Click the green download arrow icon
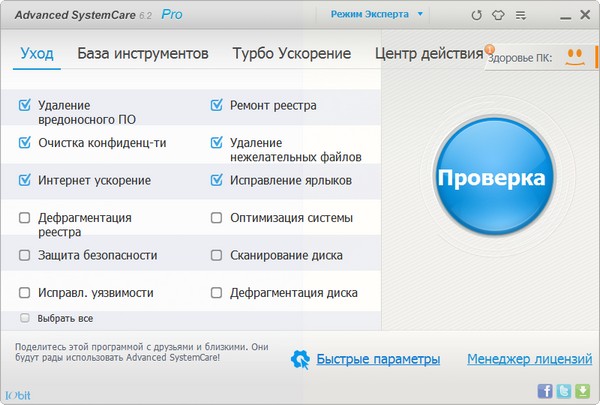 [582, 390]
